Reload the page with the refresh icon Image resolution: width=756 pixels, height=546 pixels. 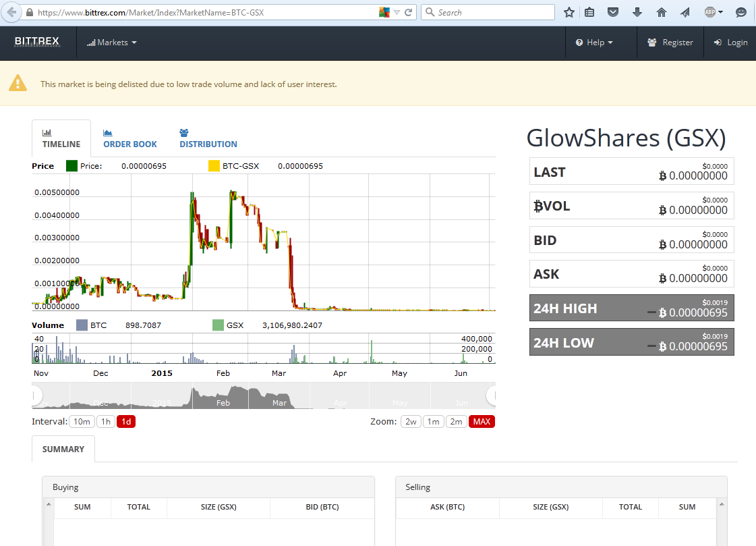[409, 13]
